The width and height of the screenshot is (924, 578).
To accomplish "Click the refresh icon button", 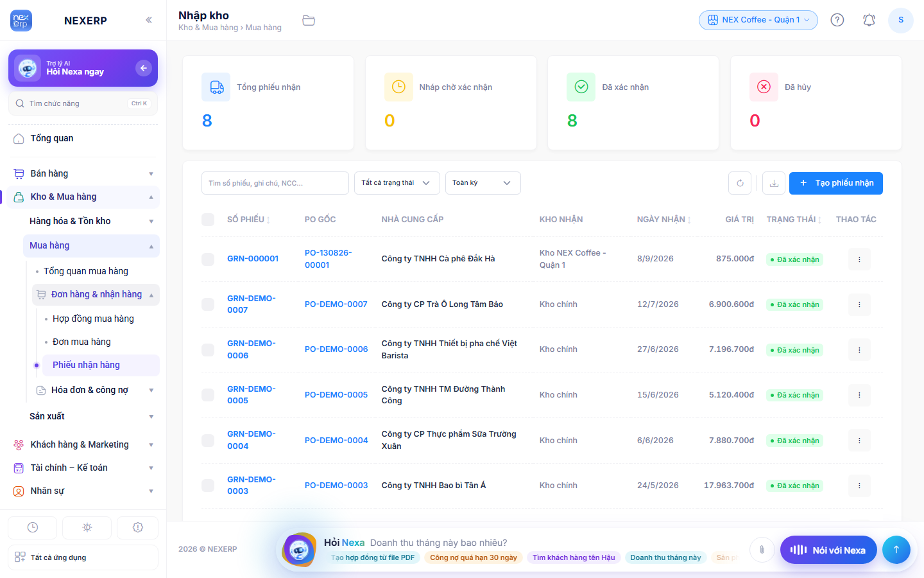I will (x=740, y=183).
